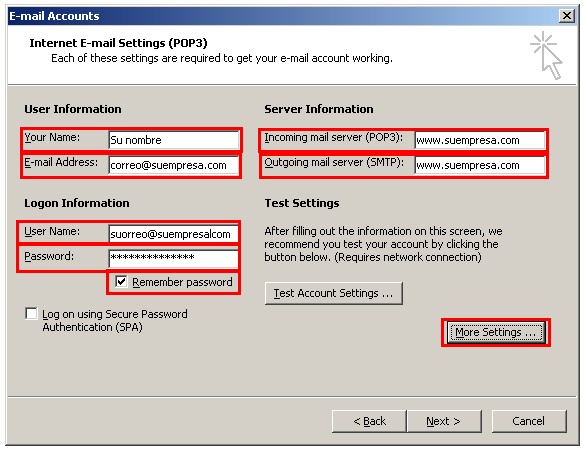
Task: Click the Secure Password Authentication label text
Action: pyautogui.click(x=115, y=321)
